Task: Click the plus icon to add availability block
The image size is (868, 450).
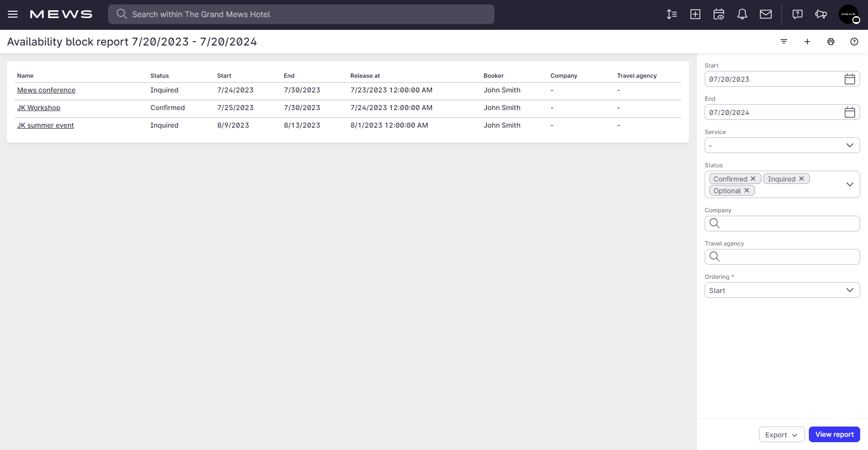Action: point(807,42)
